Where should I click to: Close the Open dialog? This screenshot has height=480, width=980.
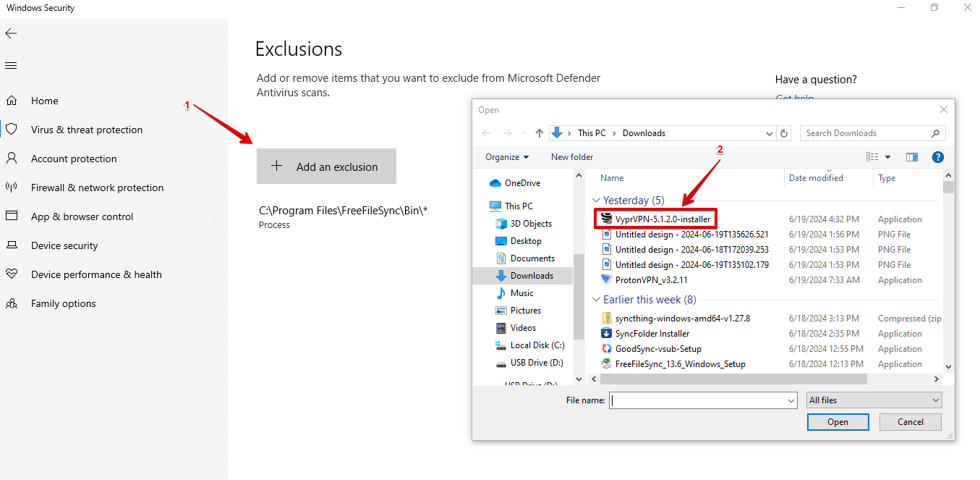coord(943,110)
